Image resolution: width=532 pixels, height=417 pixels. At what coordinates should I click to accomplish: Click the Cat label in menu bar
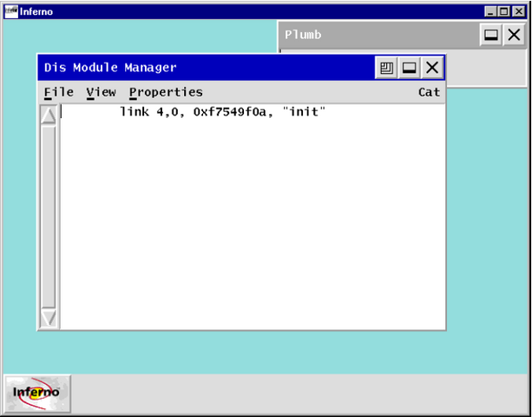pyautogui.click(x=429, y=92)
